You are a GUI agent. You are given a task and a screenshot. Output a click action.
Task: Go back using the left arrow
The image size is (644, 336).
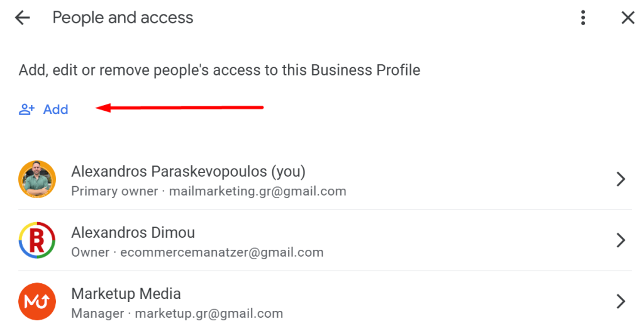tap(23, 18)
